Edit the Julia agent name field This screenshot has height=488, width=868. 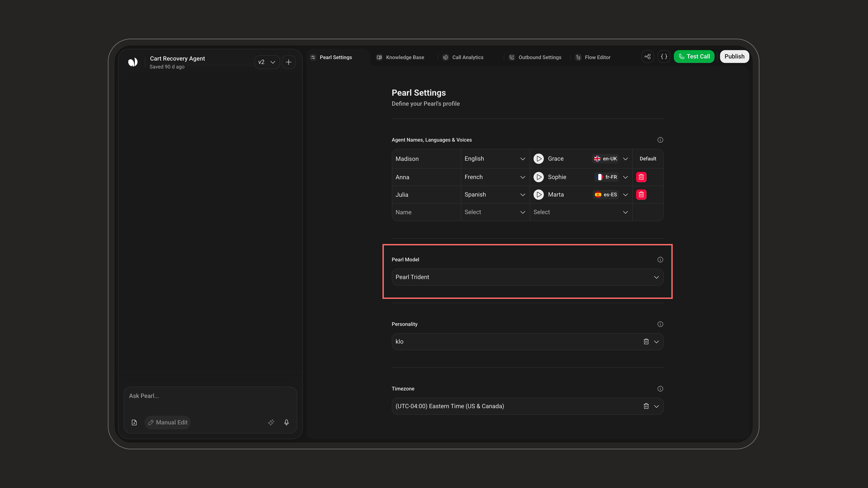426,195
